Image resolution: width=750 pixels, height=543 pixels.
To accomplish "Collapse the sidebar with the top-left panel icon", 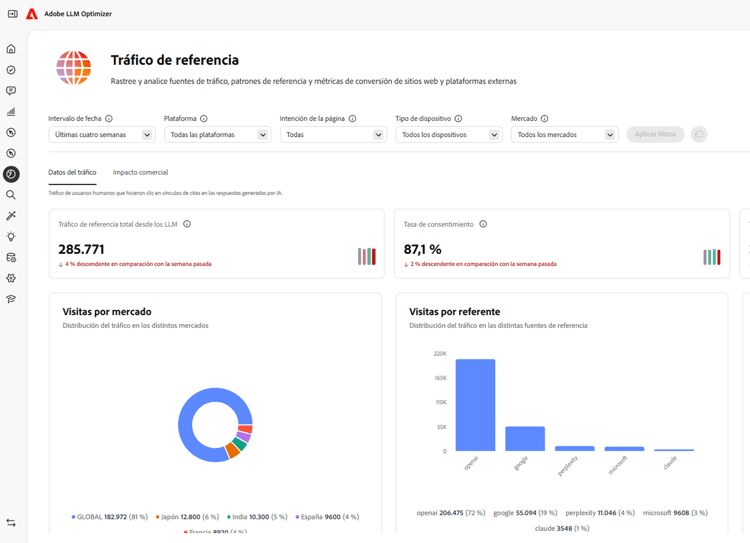I will coord(13,14).
